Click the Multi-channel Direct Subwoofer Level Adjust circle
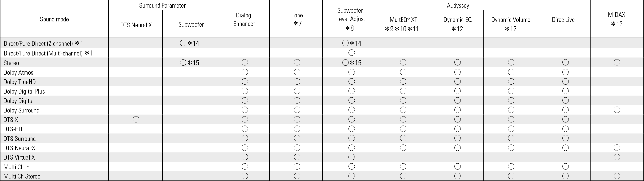 coord(352,53)
